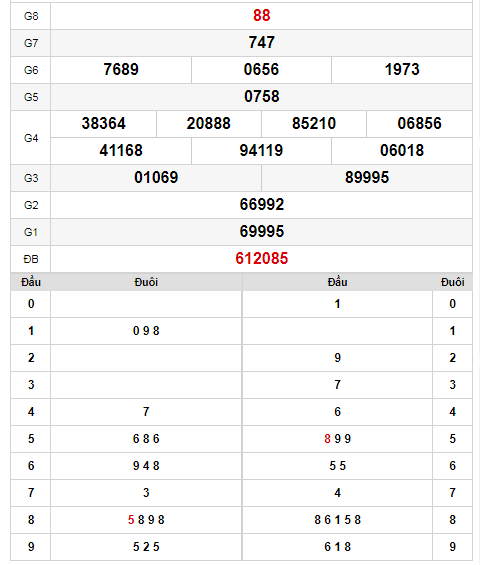The image size is (480, 565).
Task: Click the head values 8 6 1 5 8
Action: [337, 520]
